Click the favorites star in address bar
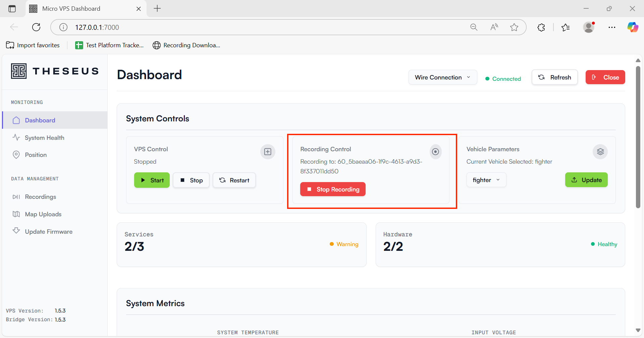Screen dimensions: 644x338 514,27
